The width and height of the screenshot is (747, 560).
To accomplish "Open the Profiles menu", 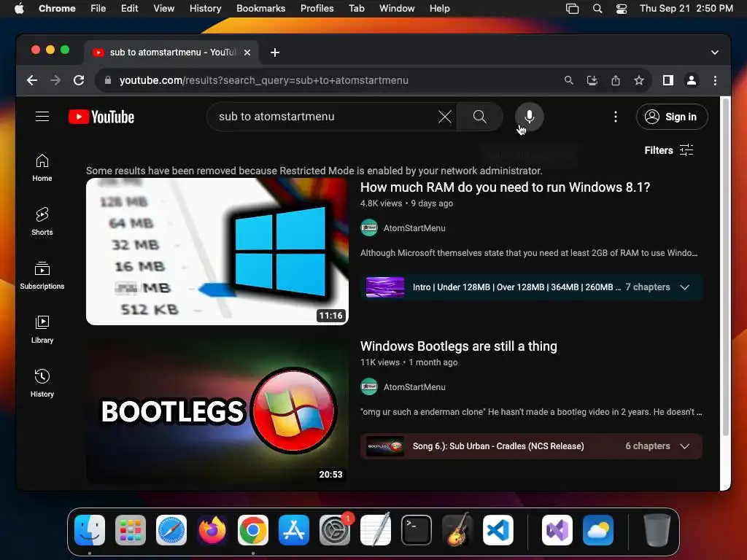I will 317,9.
